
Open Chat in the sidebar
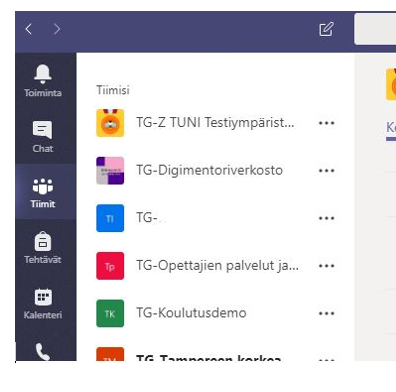pyautogui.click(x=43, y=136)
